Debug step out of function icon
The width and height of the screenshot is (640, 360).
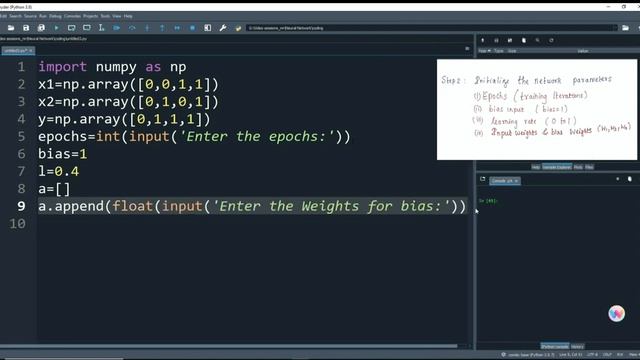162,28
